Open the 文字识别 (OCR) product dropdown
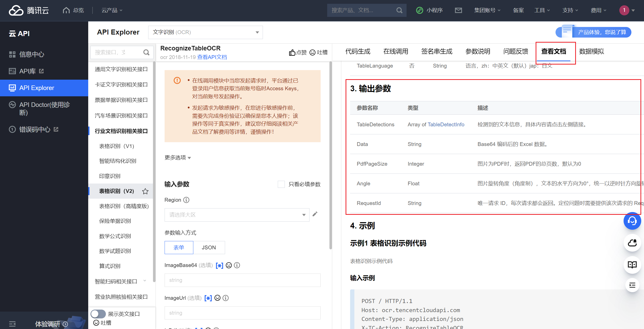This screenshot has height=329, width=644. [205, 32]
